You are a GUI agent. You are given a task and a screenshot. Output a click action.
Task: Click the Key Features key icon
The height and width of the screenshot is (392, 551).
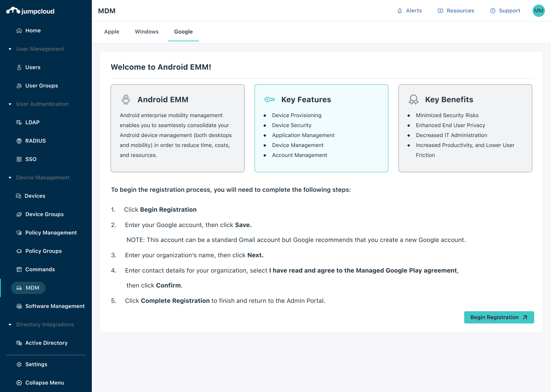270,100
